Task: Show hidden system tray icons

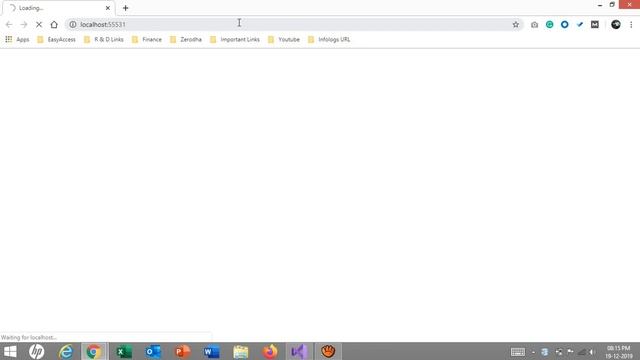Action: pos(533,352)
